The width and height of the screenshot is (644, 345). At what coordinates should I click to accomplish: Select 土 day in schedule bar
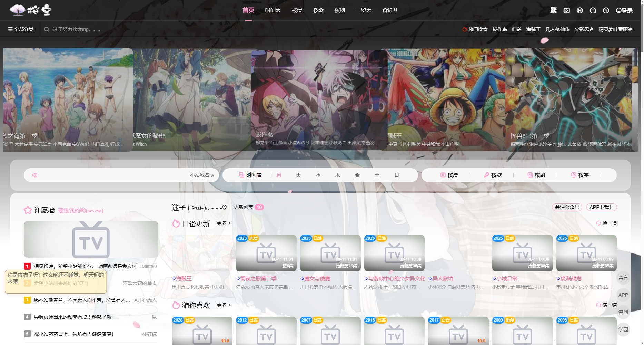coord(377,175)
